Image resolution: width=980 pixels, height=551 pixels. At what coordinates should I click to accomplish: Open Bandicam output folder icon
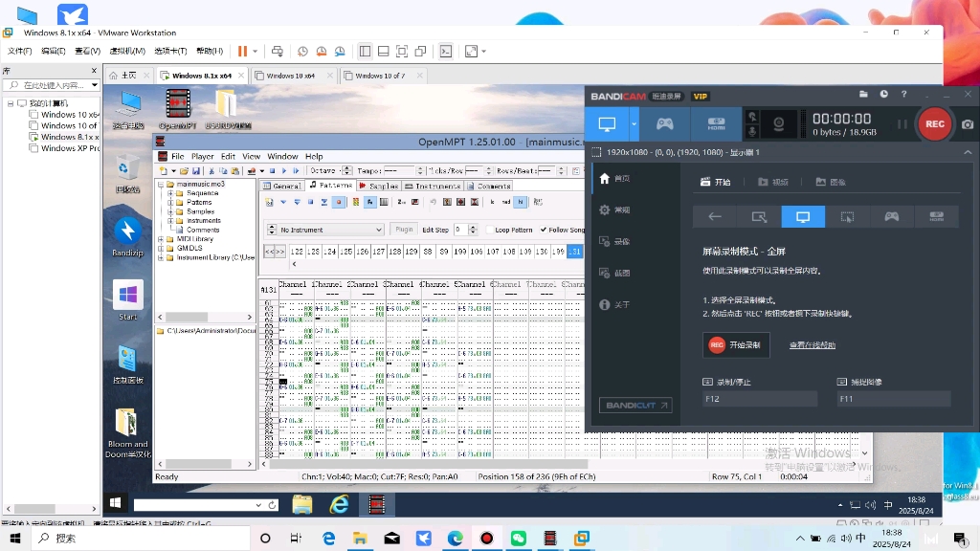point(863,95)
